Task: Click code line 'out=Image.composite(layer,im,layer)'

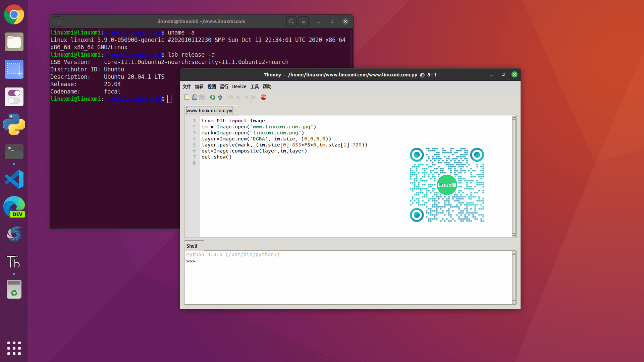Action: 254,151
